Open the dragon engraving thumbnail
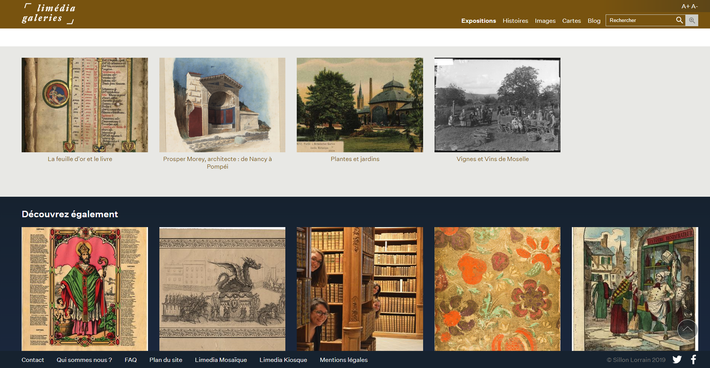The width and height of the screenshot is (710, 368). click(222, 289)
